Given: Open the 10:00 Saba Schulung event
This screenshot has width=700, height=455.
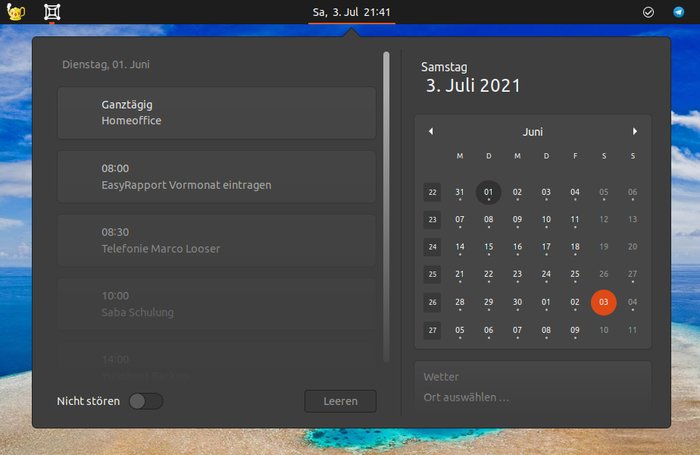Looking at the screenshot, I should tap(217, 304).
